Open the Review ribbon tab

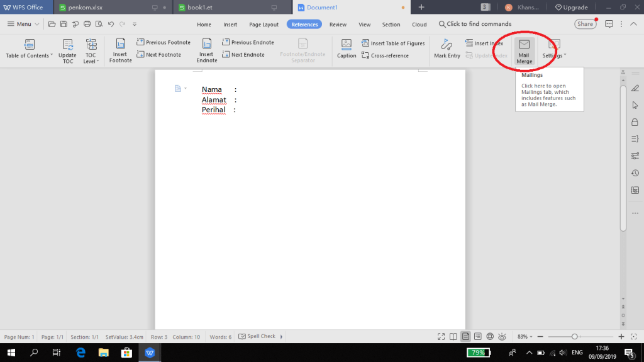click(338, 25)
